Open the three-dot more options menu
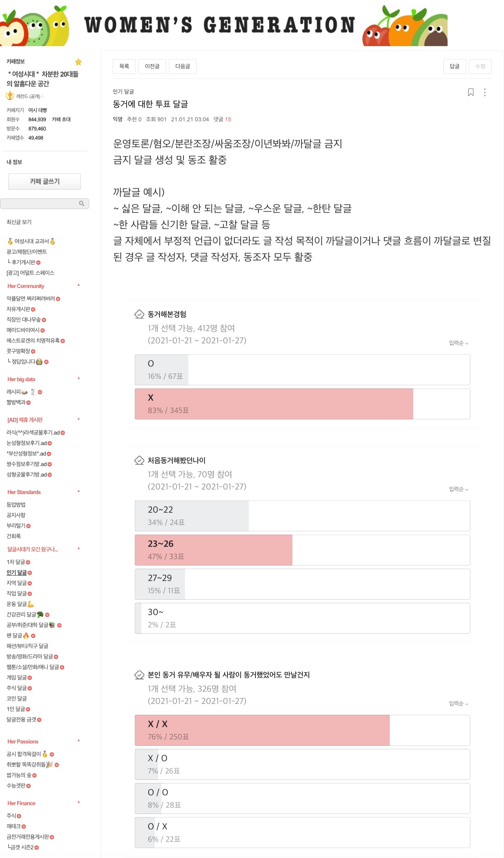The width and height of the screenshot is (504, 858). coord(485,92)
